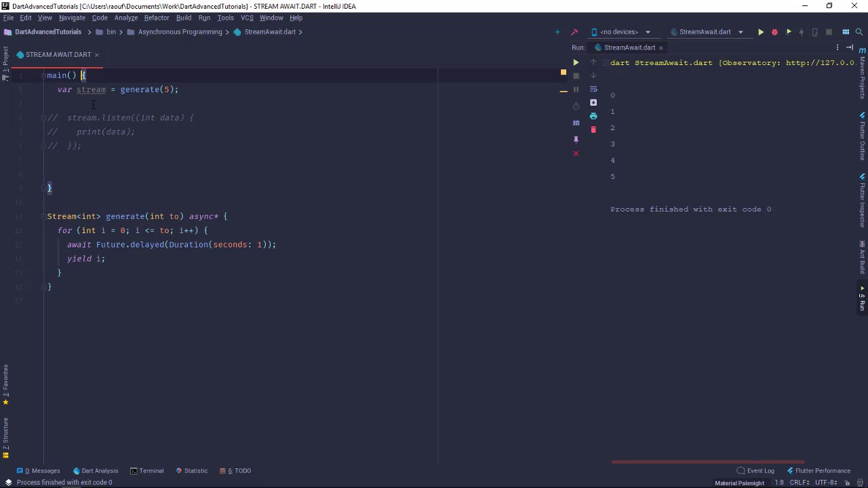Click Run panel stop square
868x488 pixels.
[576, 76]
